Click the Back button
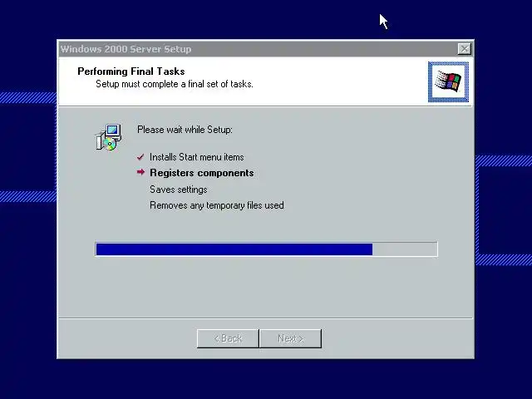Image resolution: width=532 pixels, height=399 pixels. tap(228, 338)
